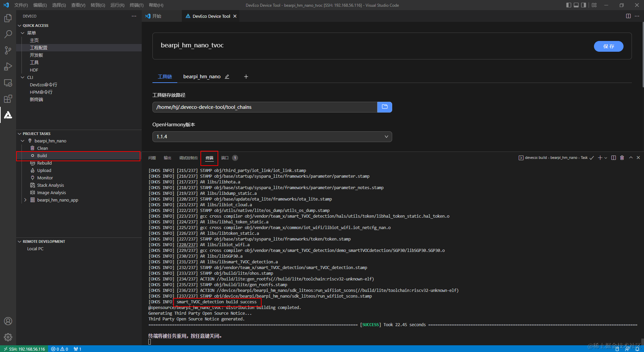Image resolution: width=644 pixels, height=352 pixels.
Task: Collapse the bearpi_hm_nano task tree
Action: (x=22, y=141)
